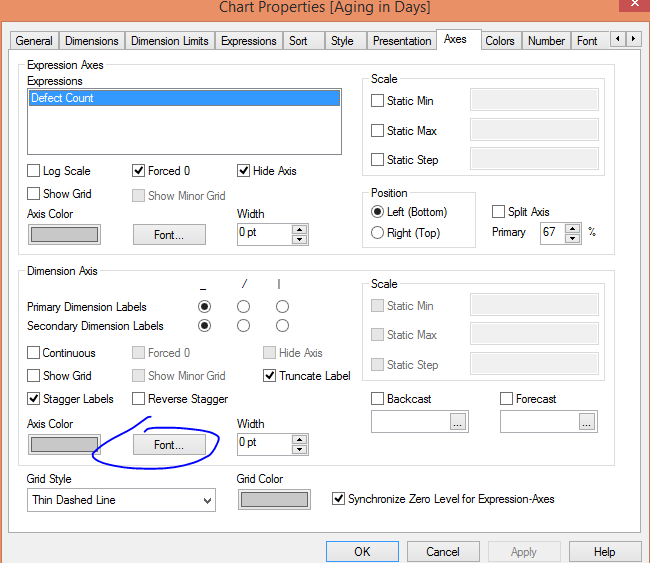Close the Chart Properties dialog
The width and height of the screenshot is (650, 563).
pyautogui.click(x=634, y=4)
